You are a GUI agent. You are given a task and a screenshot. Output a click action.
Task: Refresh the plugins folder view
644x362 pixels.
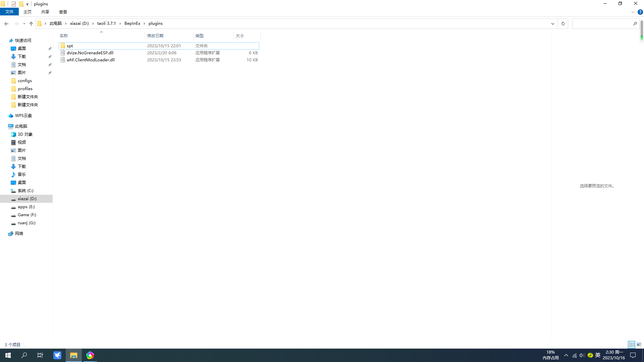click(563, 23)
